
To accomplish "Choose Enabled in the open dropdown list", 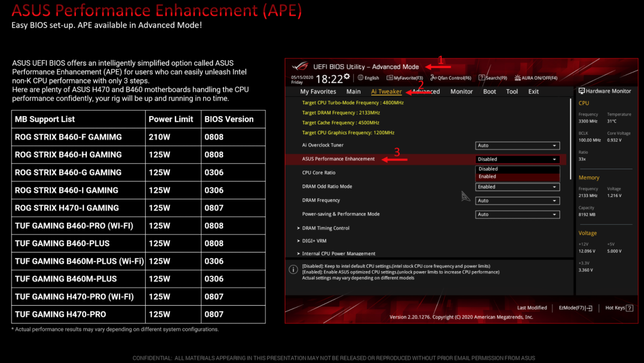I will pyautogui.click(x=518, y=177).
